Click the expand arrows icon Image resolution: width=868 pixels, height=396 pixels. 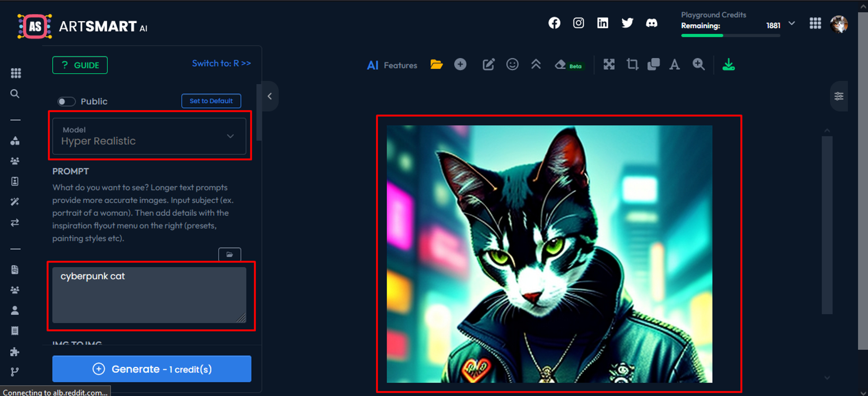(x=609, y=65)
